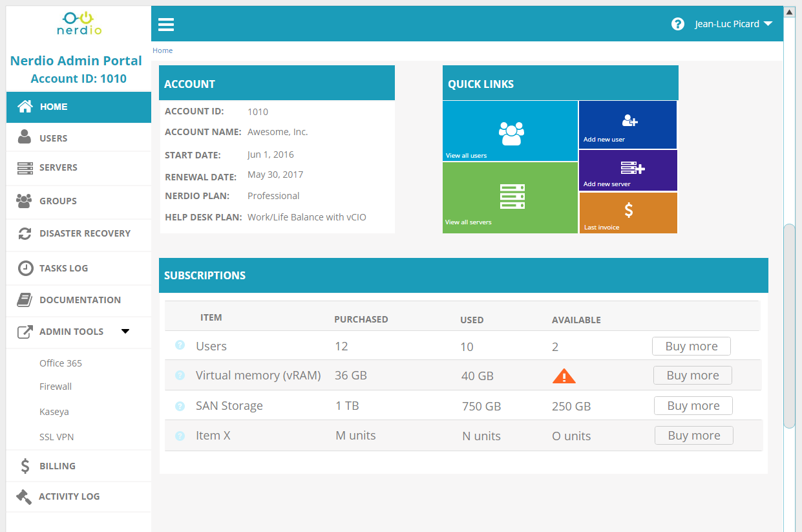802x532 pixels.
Task: Click the 750 GB used cell
Action: 481,407
